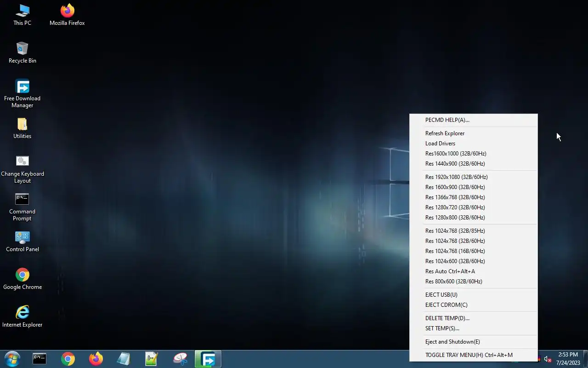Select the Mozilla Firefox desktop shortcut

pyautogui.click(x=67, y=15)
